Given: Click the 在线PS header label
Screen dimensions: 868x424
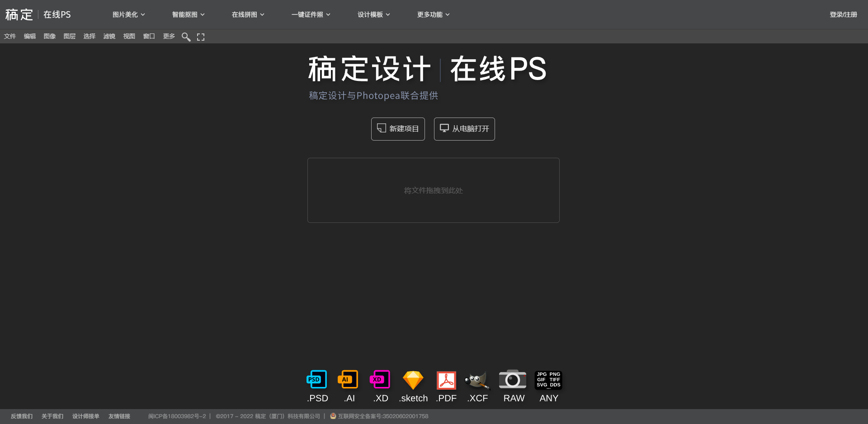Looking at the screenshot, I should pos(57,14).
